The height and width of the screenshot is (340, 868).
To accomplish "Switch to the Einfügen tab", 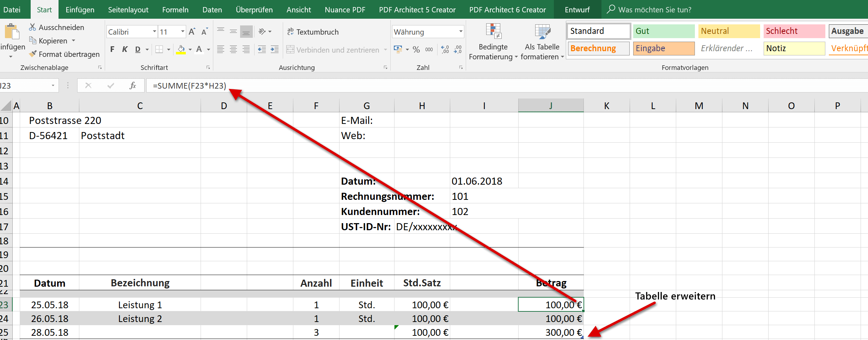I will tap(80, 10).
